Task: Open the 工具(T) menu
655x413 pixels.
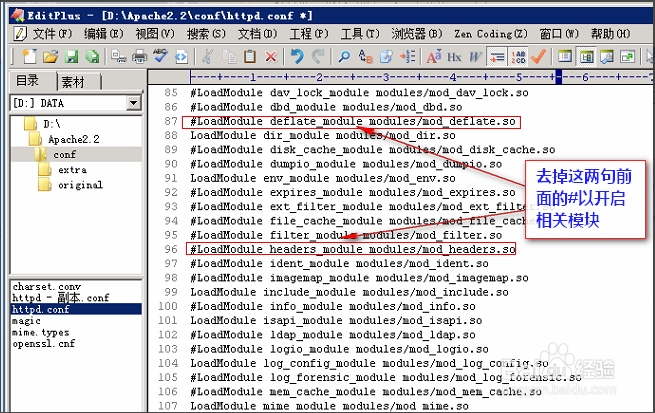Action: click(x=360, y=33)
